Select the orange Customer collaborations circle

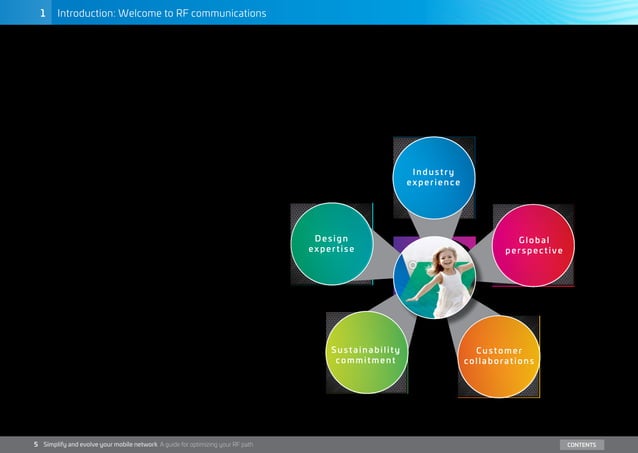coord(499,357)
